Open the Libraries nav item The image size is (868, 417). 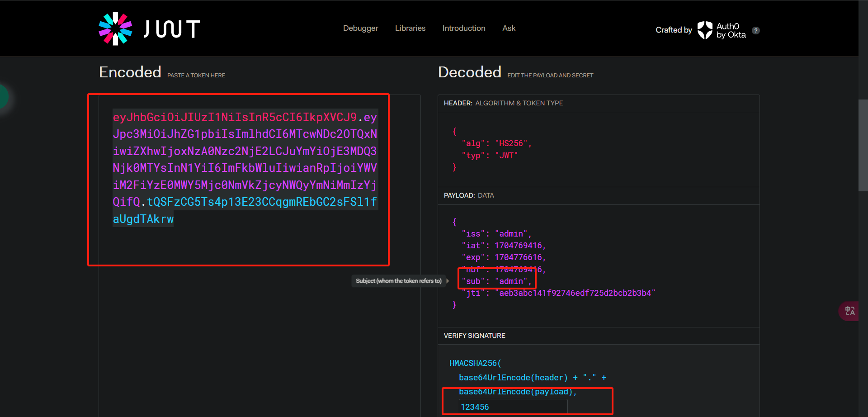410,28
